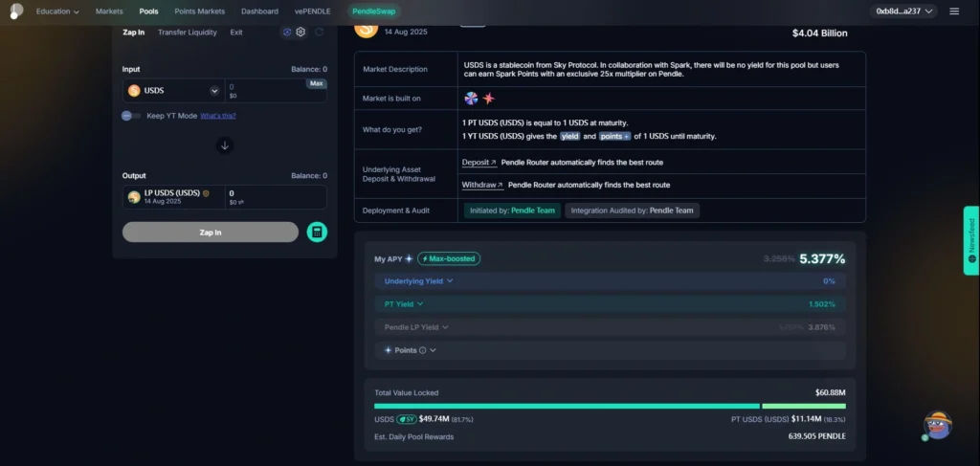Click the Pendle logo in the header
The height and width of the screenshot is (466, 980).
[16, 11]
